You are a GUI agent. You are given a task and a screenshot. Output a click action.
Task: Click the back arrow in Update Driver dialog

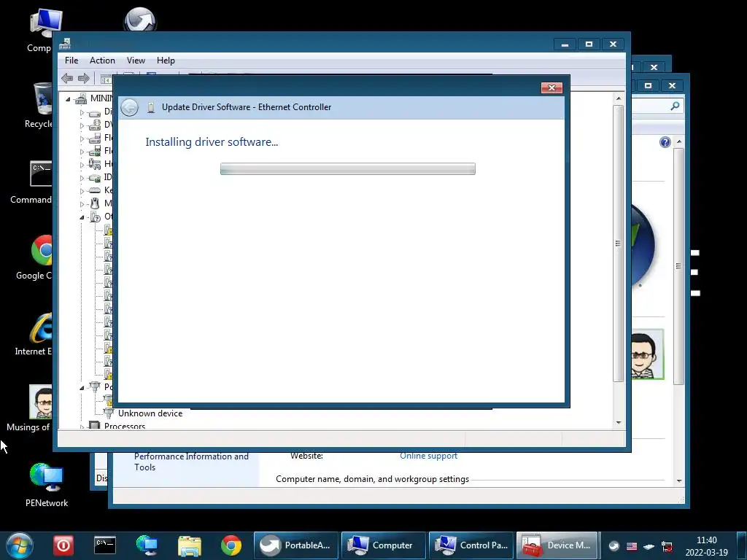point(129,108)
